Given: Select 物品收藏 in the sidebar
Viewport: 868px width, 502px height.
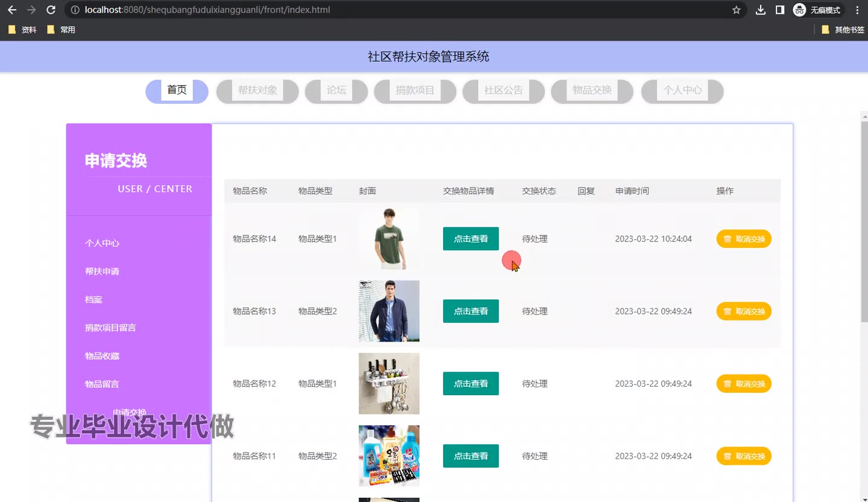Looking at the screenshot, I should click(x=102, y=356).
